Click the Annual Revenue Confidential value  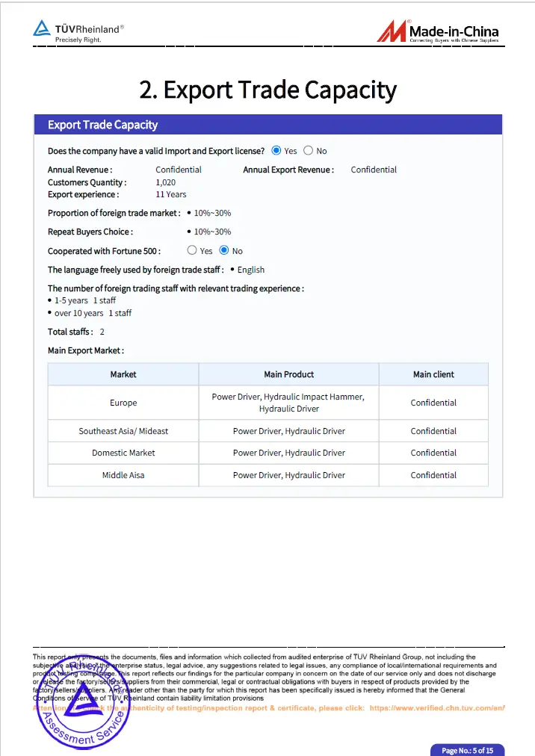pyautogui.click(x=179, y=170)
